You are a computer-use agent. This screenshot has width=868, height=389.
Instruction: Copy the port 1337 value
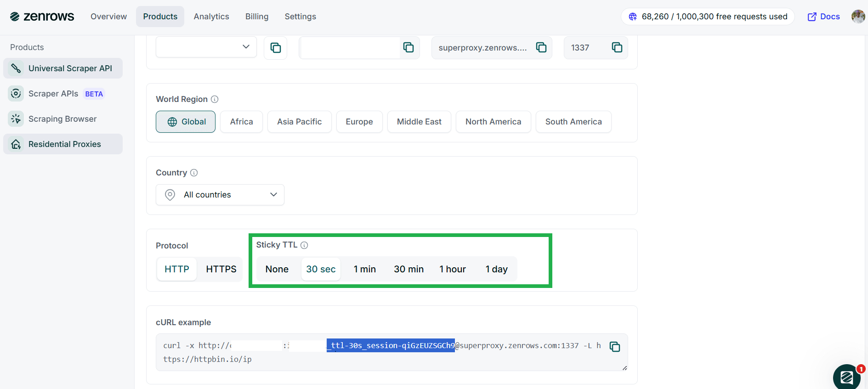tap(617, 47)
